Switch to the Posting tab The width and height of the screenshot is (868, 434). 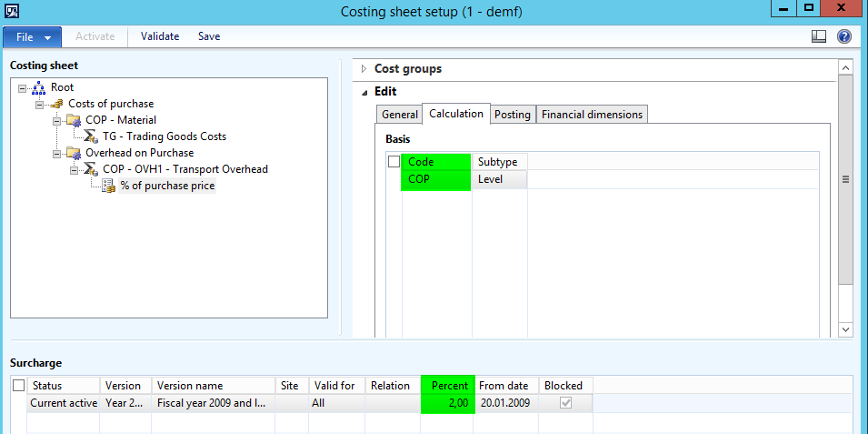[513, 115]
